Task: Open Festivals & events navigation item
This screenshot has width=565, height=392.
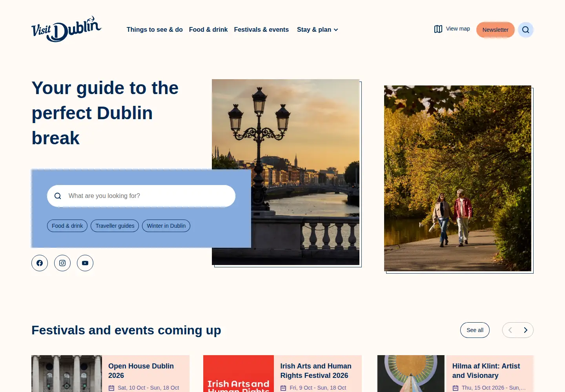Action: pyautogui.click(x=261, y=30)
